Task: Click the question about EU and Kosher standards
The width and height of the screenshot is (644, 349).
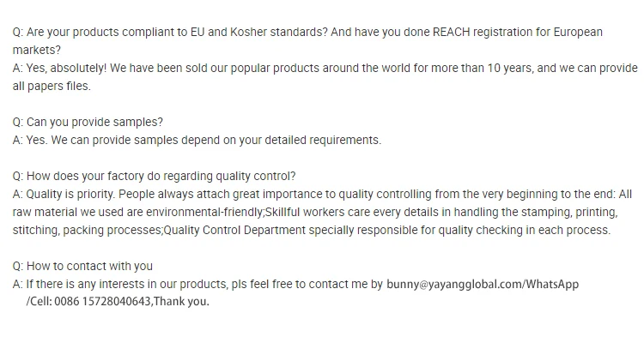Action: (307, 33)
